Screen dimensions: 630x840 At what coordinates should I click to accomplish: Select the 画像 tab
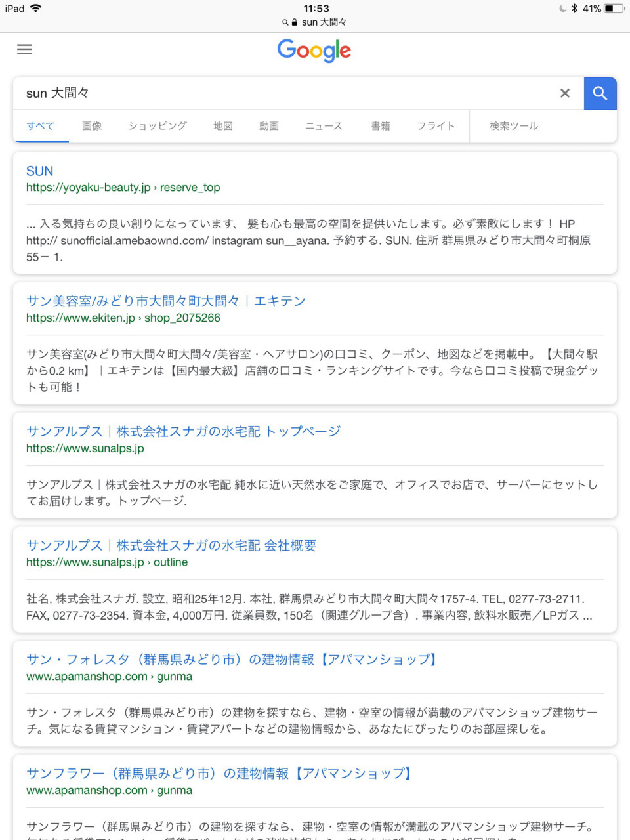coord(92,126)
